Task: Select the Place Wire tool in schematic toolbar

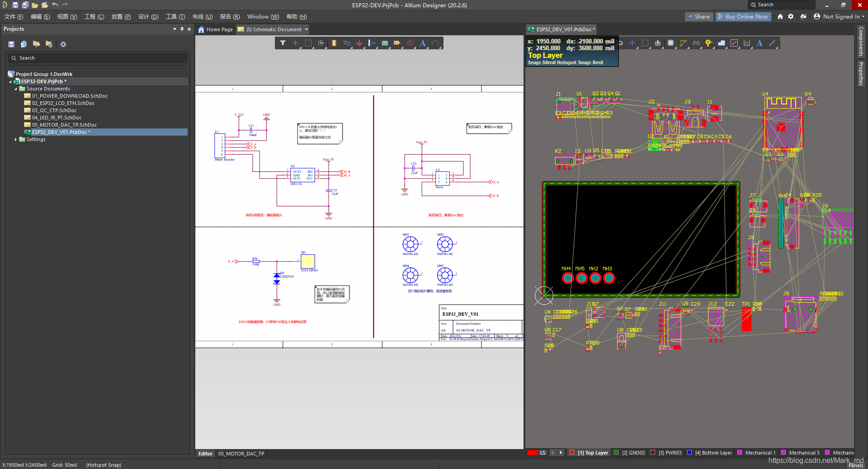Action: click(346, 43)
